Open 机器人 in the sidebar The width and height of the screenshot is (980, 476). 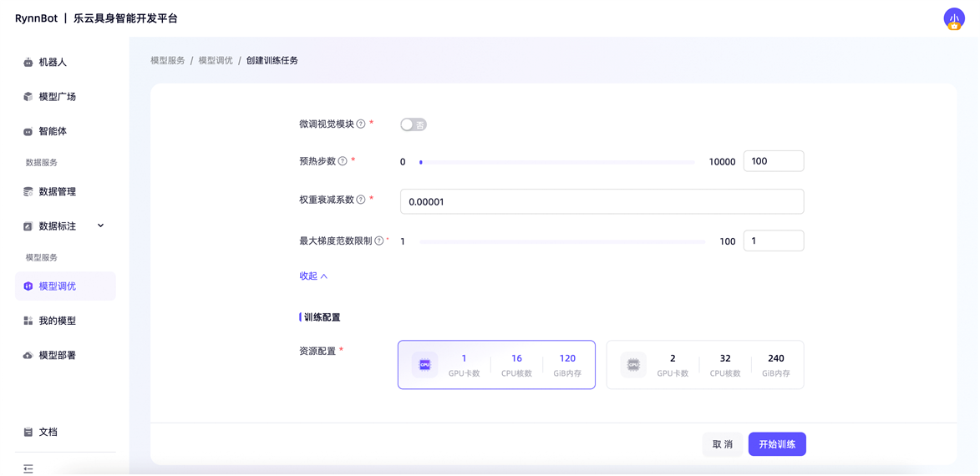[x=65, y=63]
